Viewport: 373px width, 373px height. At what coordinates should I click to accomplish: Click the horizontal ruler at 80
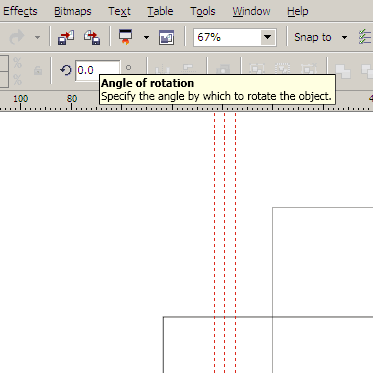point(72,99)
